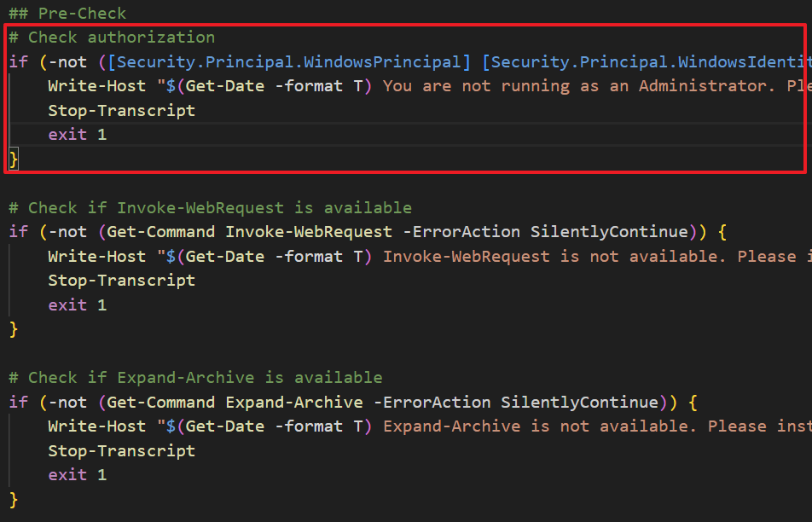Click the Security.Principal.WindowsIdentity type reference

pyautogui.click(x=650, y=61)
